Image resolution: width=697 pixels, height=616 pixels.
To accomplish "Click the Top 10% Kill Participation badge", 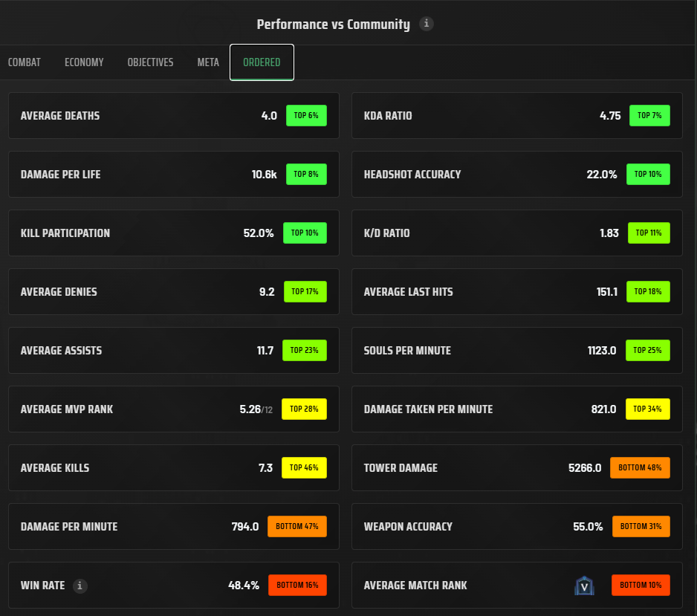I will (305, 233).
